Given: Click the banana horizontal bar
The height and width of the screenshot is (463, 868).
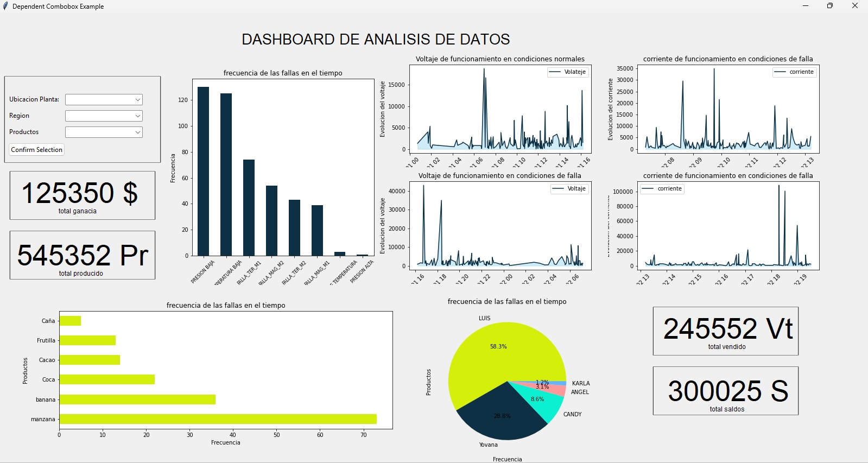Looking at the screenshot, I should click(137, 399).
